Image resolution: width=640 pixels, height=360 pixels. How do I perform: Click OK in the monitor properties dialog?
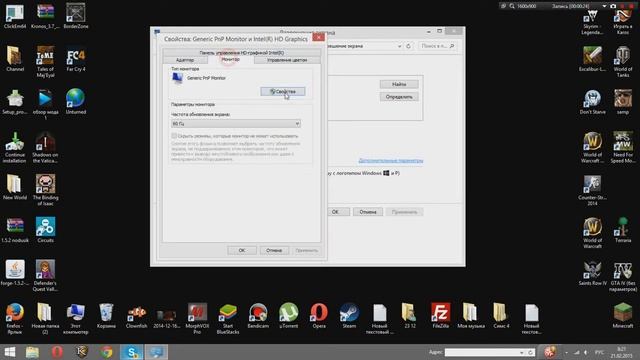tap(242, 250)
